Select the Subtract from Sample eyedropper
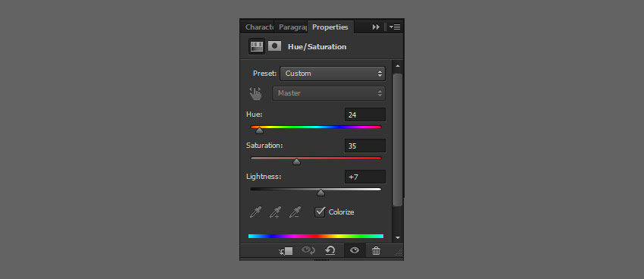The image size is (644, 279). pos(295,212)
